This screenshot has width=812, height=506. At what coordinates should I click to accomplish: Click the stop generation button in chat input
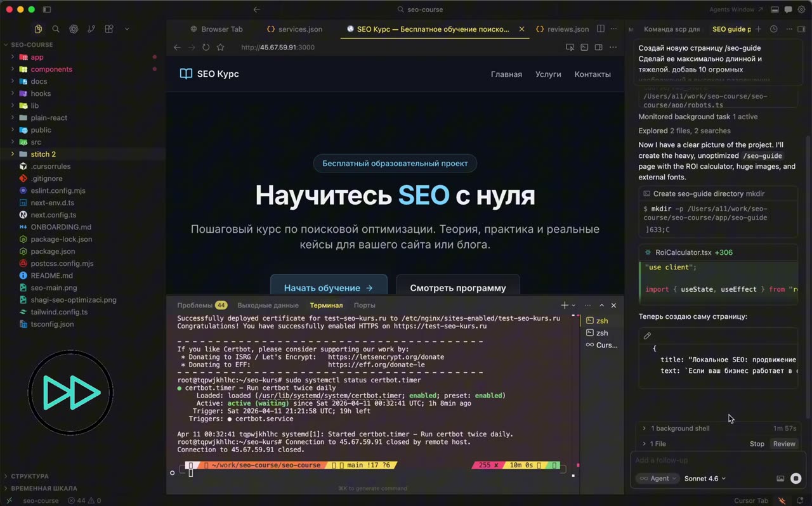[x=796, y=479]
